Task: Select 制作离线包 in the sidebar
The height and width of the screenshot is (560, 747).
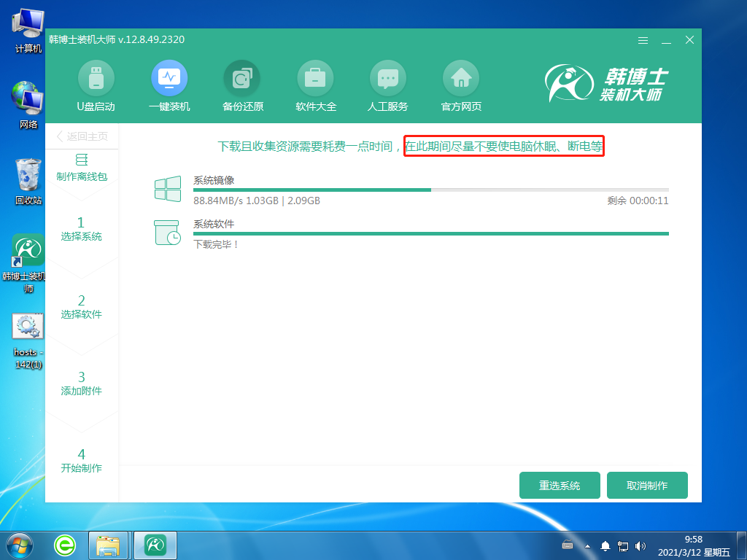Action: pos(82,168)
